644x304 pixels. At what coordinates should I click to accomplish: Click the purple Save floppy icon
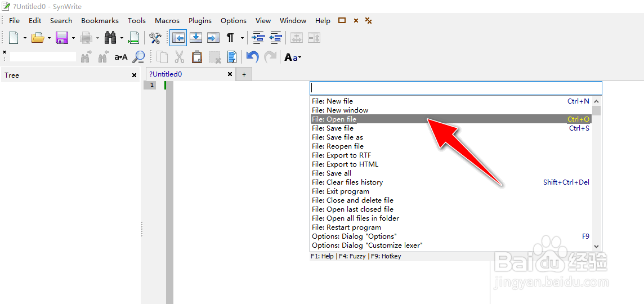(x=62, y=38)
